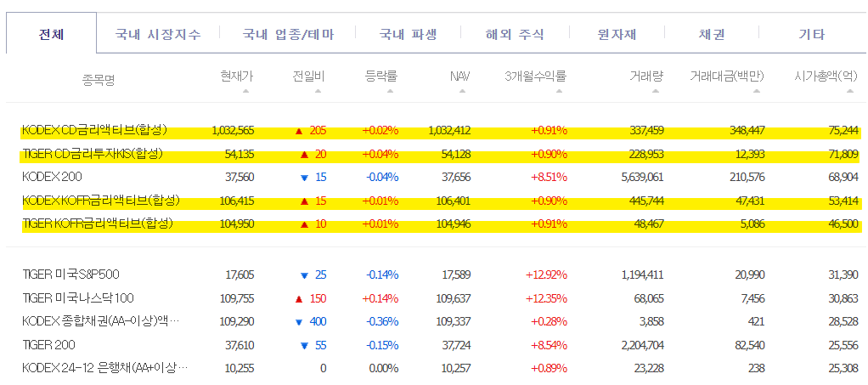Click trading volume 445,744

pos(646,201)
